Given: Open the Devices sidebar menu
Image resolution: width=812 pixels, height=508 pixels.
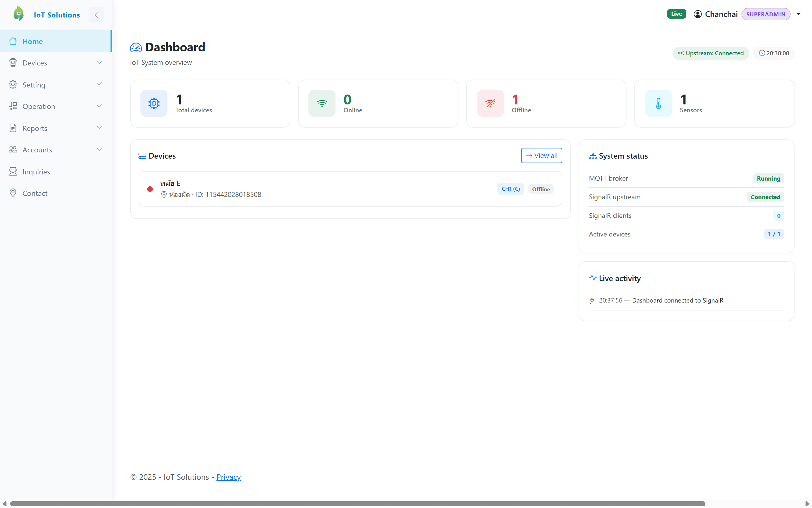Looking at the screenshot, I should (x=56, y=63).
